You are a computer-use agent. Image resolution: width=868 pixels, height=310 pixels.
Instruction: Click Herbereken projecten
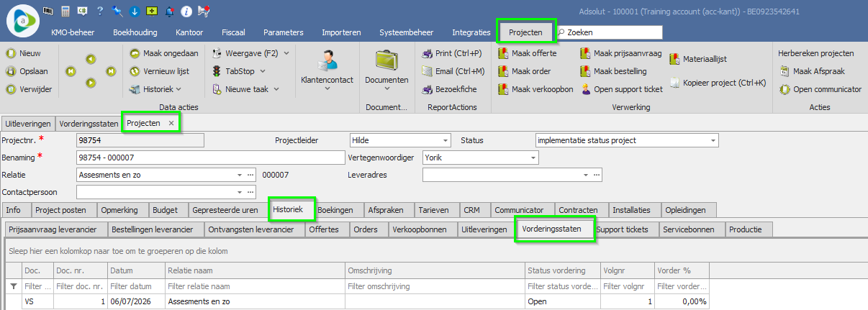click(x=816, y=53)
